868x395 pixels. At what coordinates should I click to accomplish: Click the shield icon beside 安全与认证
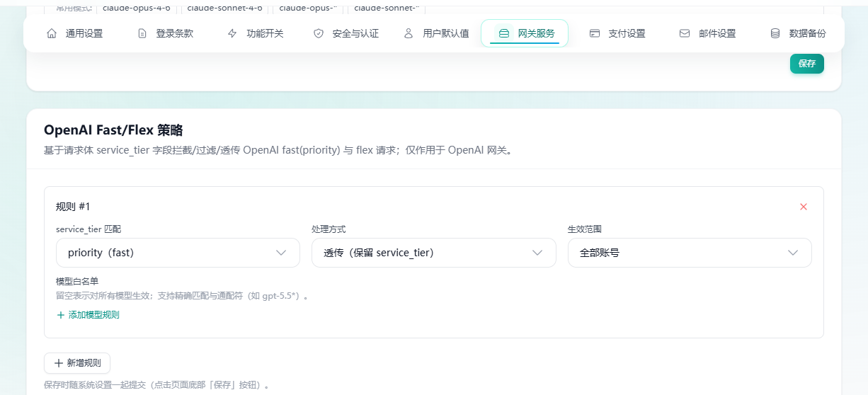tap(319, 33)
